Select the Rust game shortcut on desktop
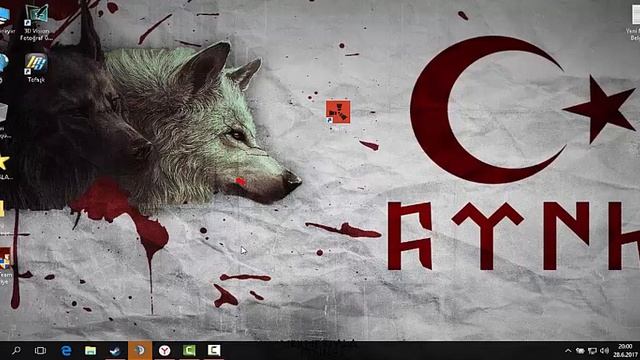Screen dimensions: 640x360 coord(338,112)
